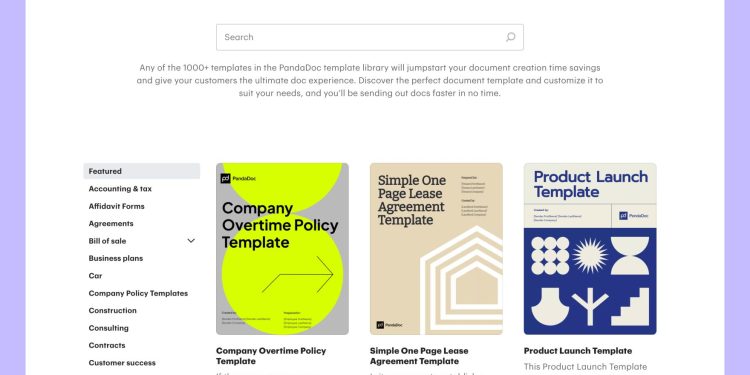Viewport: 750px width, 375px height.
Task: Select the Construction category
Action: [112, 310]
